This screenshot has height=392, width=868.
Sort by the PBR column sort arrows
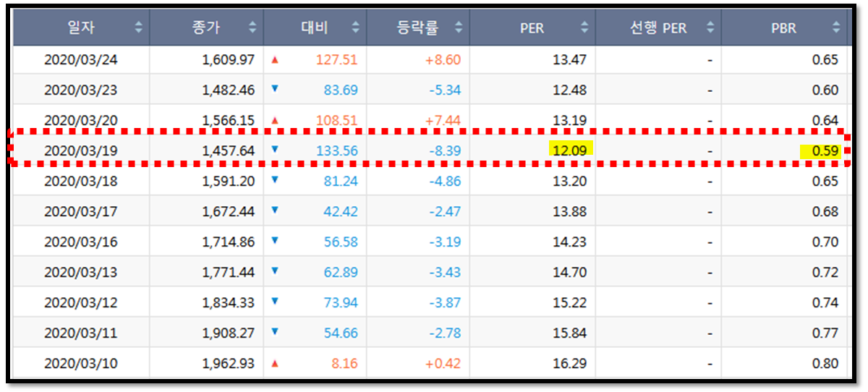click(x=836, y=28)
